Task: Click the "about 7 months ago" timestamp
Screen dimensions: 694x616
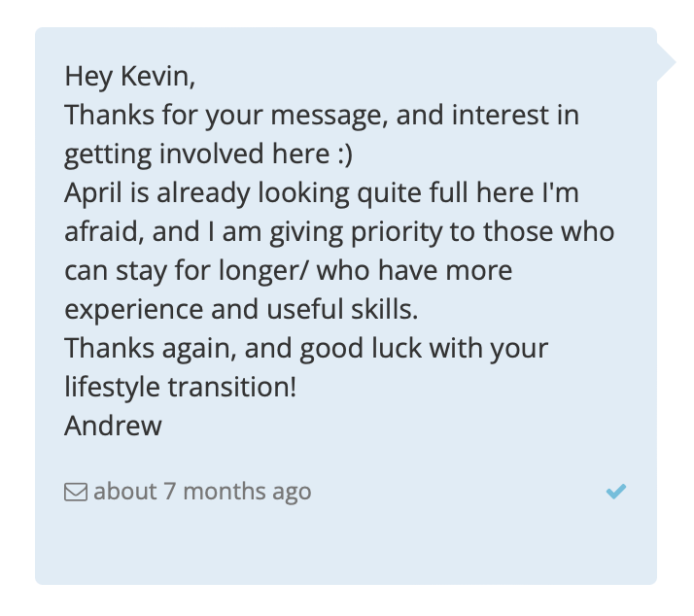Action: click(x=202, y=492)
